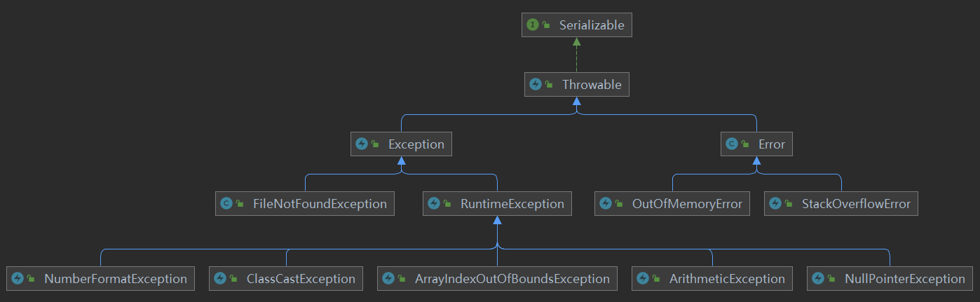Select the ClassCastException class label
This screenshot has width=980, height=302.
tap(301, 278)
